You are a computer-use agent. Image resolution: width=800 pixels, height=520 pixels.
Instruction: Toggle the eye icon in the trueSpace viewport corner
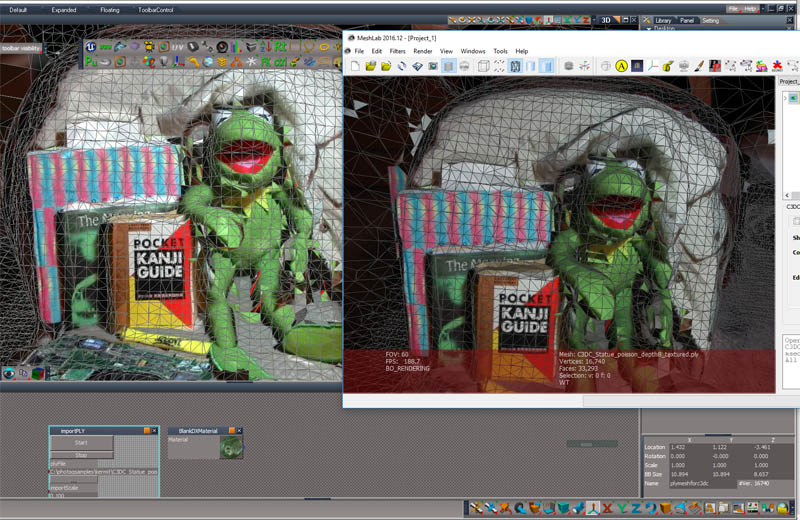coord(9,374)
